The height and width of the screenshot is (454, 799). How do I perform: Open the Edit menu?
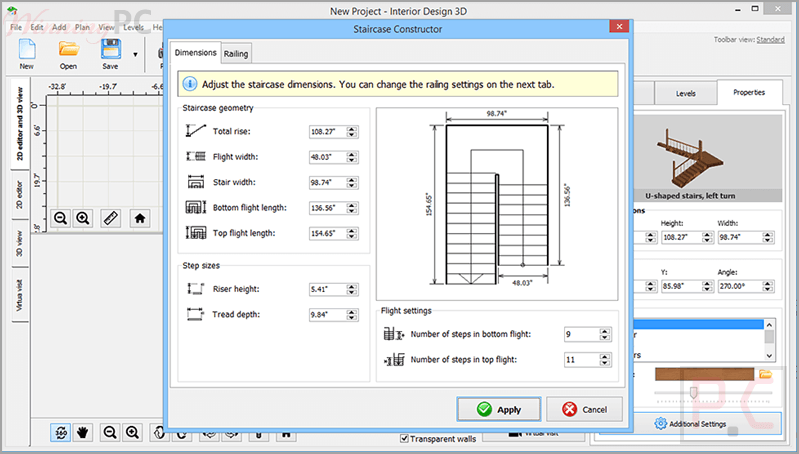[x=37, y=27]
